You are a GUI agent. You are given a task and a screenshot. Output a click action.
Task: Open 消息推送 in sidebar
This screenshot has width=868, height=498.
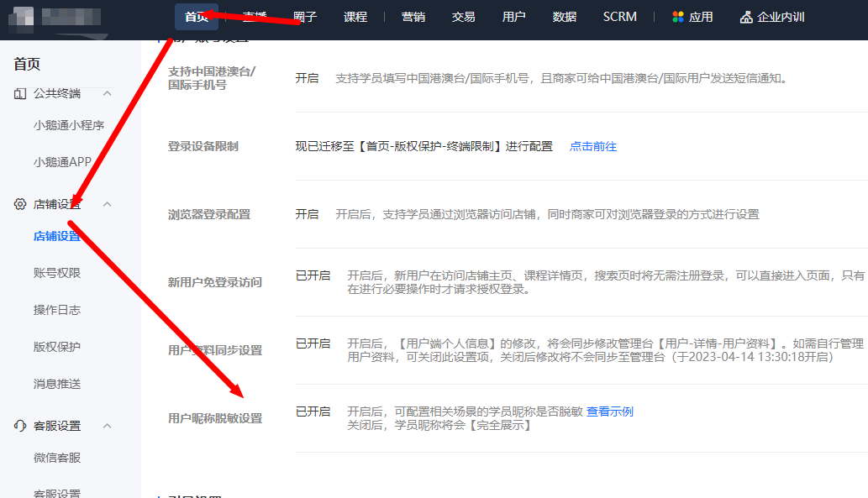click(57, 384)
